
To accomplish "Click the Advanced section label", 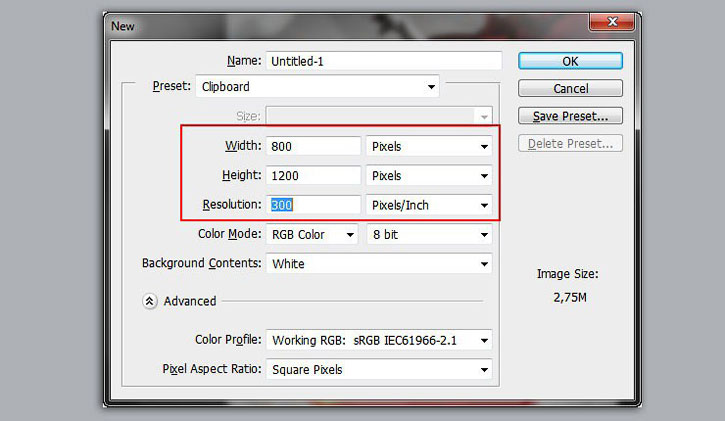I will (190, 301).
